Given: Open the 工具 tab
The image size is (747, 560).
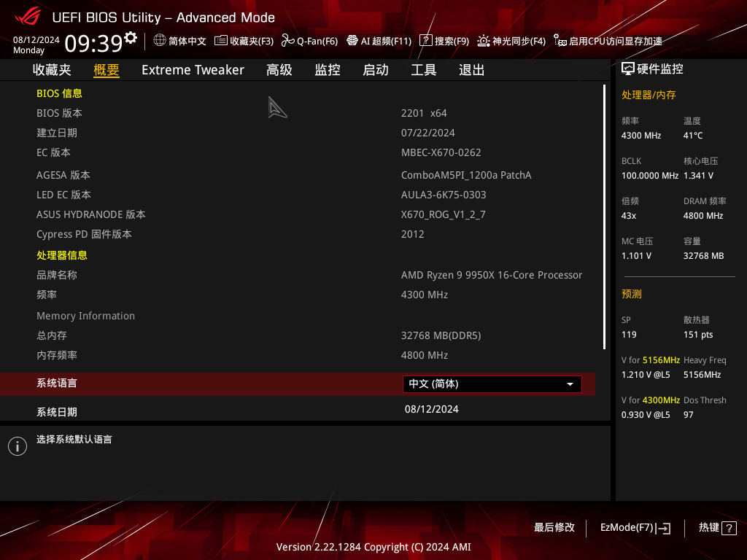Looking at the screenshot, I should [424, 70].
